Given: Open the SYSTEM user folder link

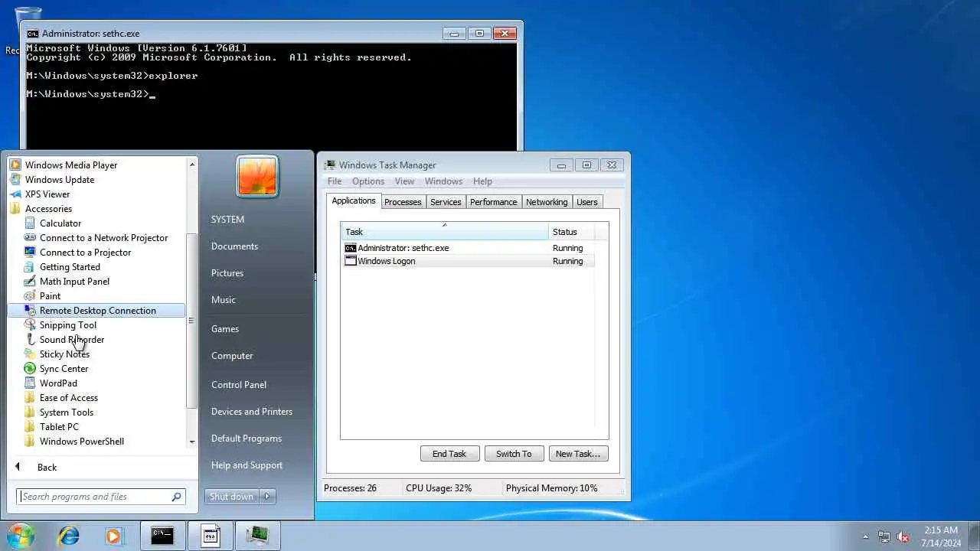Looking at the screenshot, I should click(227, 219).
